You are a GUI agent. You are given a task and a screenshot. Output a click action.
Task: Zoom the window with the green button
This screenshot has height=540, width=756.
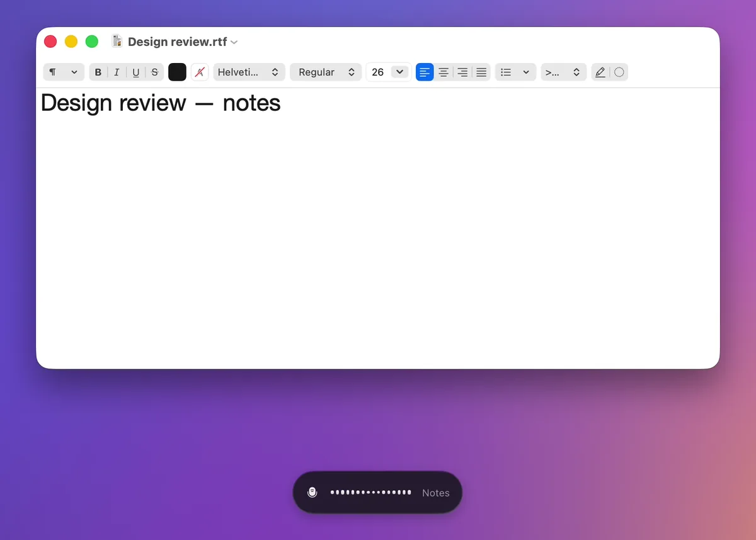92,42
